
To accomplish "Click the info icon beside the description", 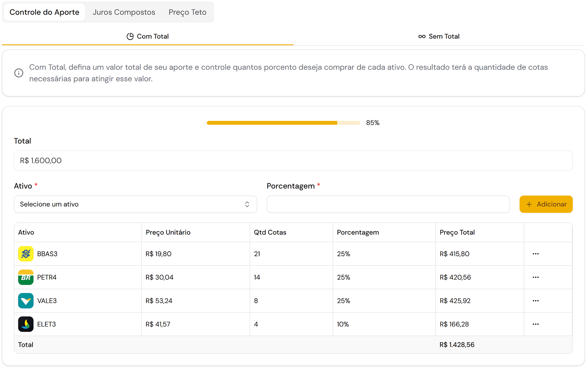I will [x=19, y=73].
